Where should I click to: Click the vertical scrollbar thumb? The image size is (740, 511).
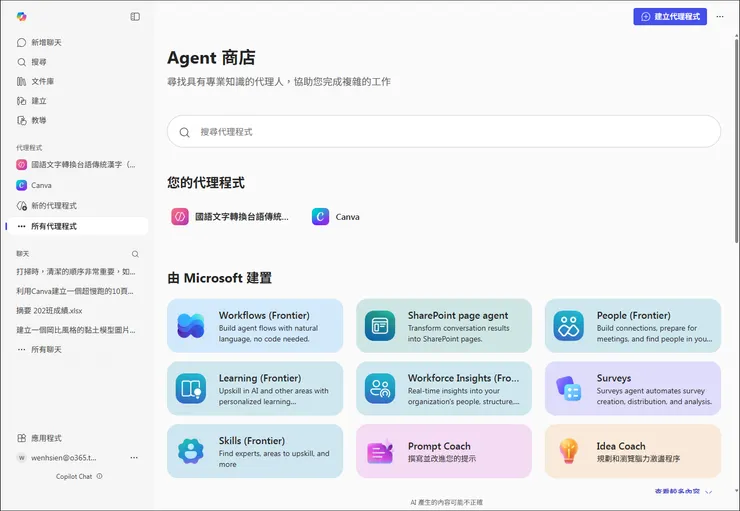pos(736,142)
